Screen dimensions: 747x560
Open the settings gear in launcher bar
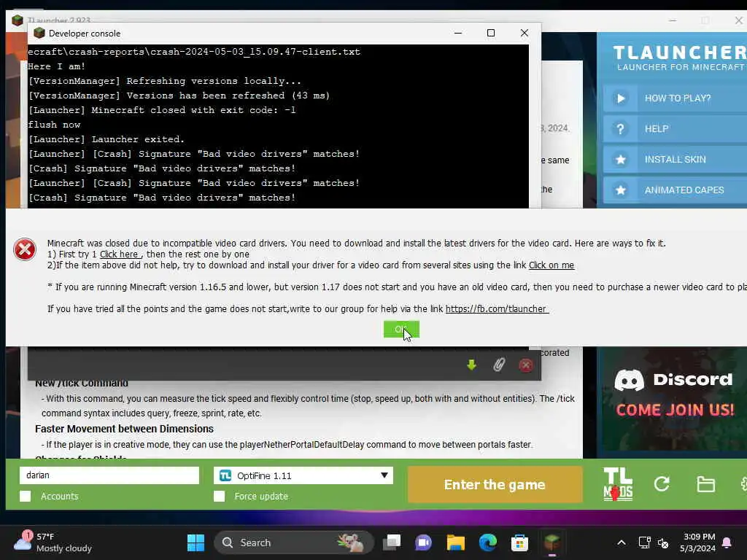click(x=743, y=484)
